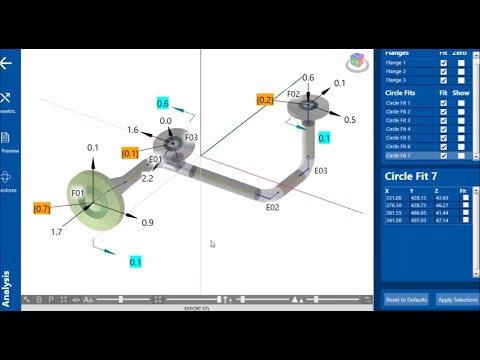Click the cyan 0.6 deviation label
480x360 pixels.
pos(162,103)
